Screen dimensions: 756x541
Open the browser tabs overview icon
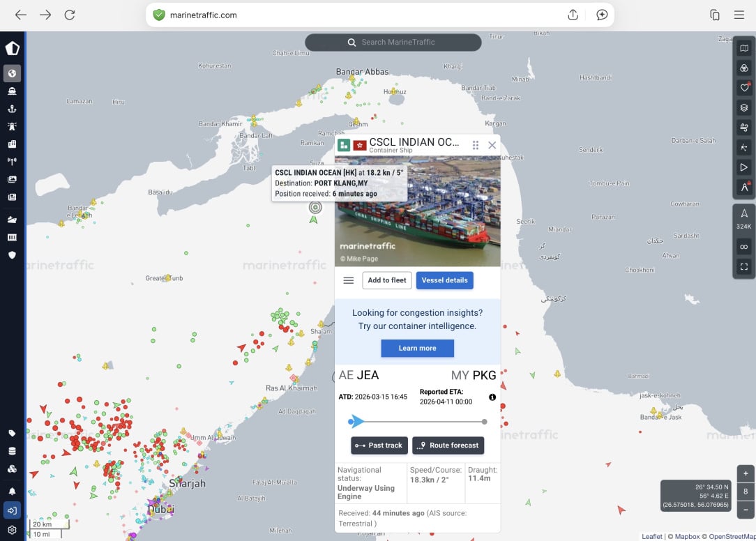(715, 15)
